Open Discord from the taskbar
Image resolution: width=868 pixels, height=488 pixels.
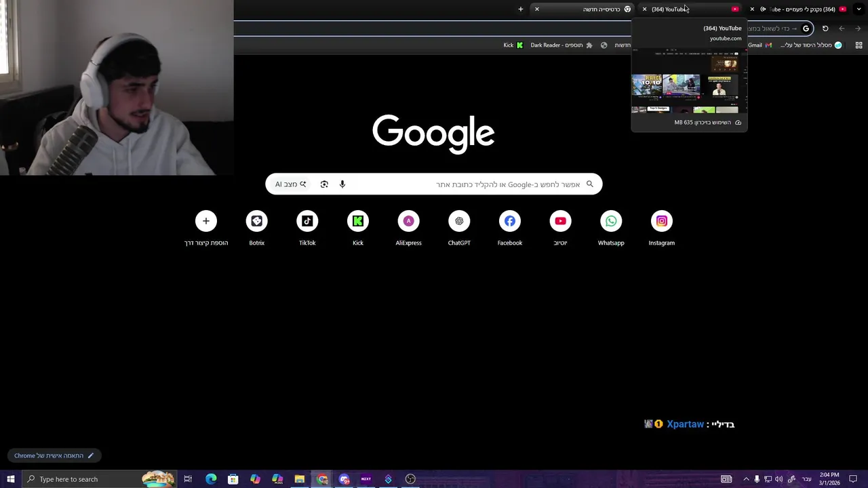coord(344,479)
